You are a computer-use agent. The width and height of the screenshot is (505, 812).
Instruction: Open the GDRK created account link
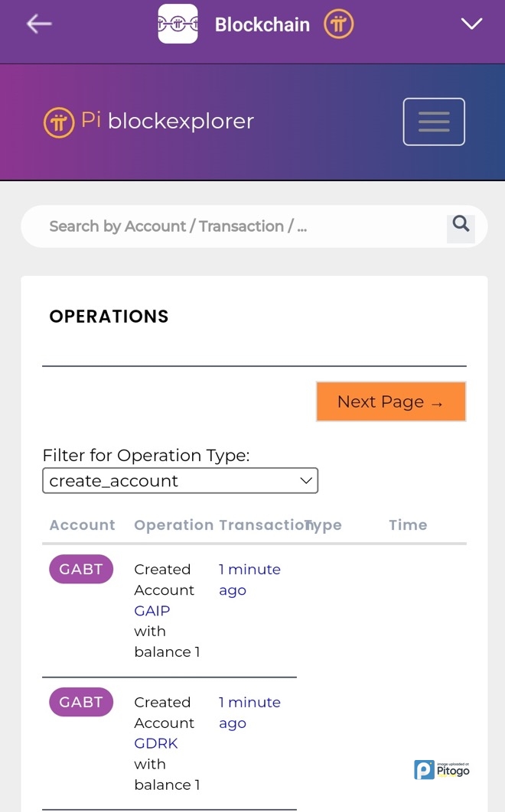coord(155,744)
